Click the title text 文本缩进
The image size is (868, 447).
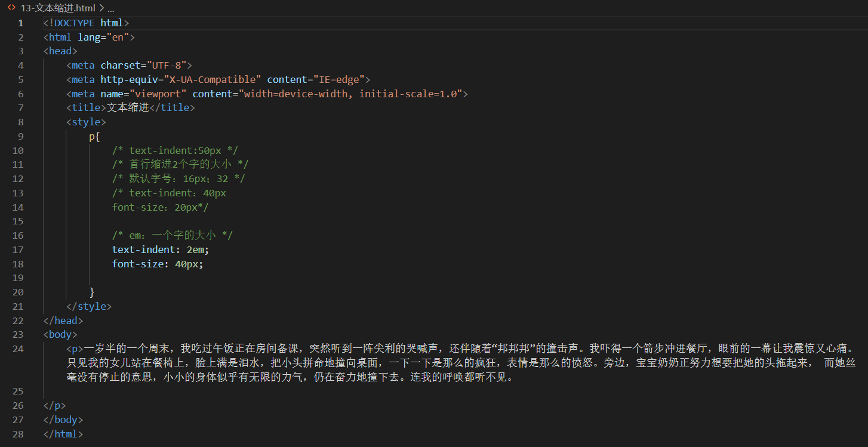(127, 107)
